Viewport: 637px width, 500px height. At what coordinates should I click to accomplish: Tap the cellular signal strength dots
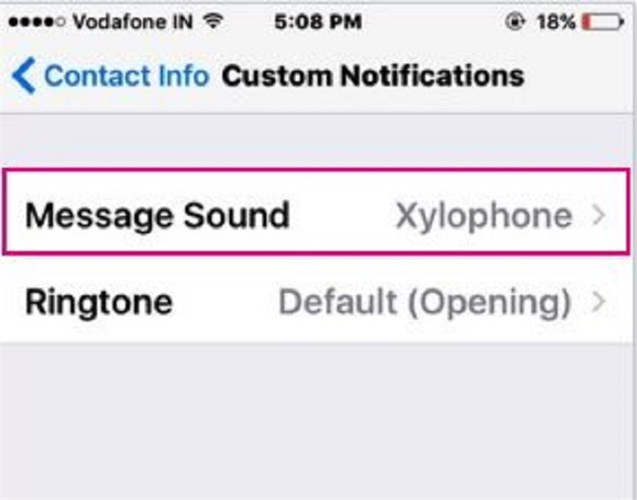[37, 22]
